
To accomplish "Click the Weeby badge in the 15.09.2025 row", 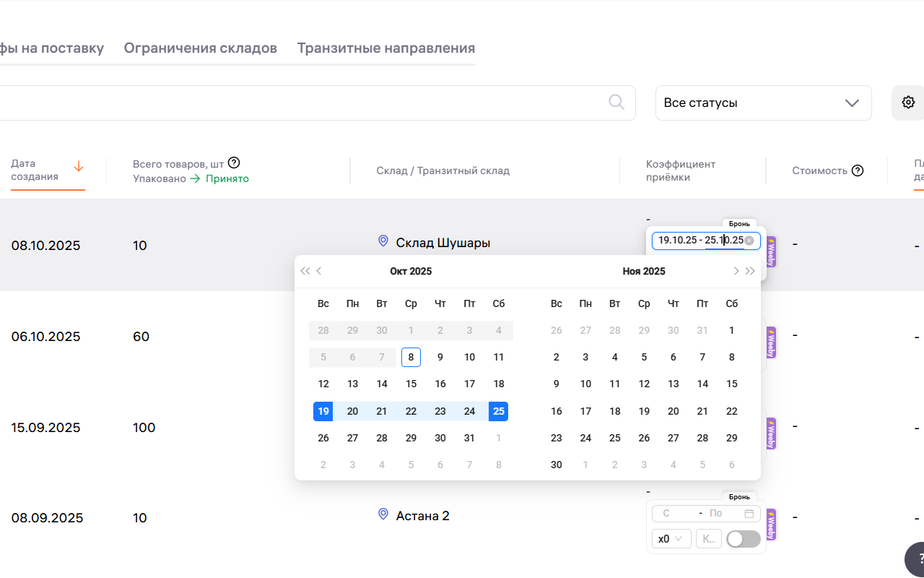I will [x=771, y=433].
